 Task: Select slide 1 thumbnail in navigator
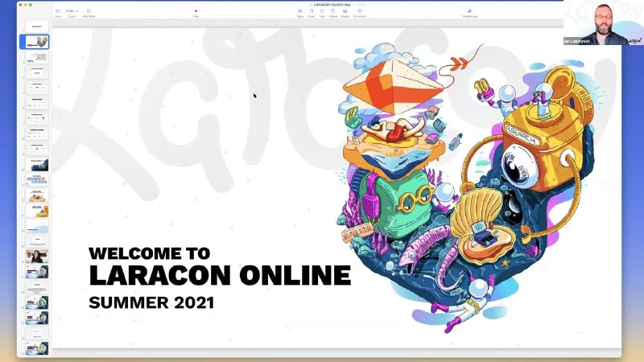coord(37,27)
